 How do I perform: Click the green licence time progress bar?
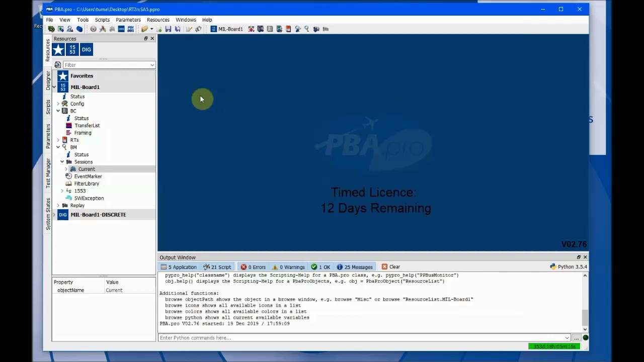[x=554, y=346]
